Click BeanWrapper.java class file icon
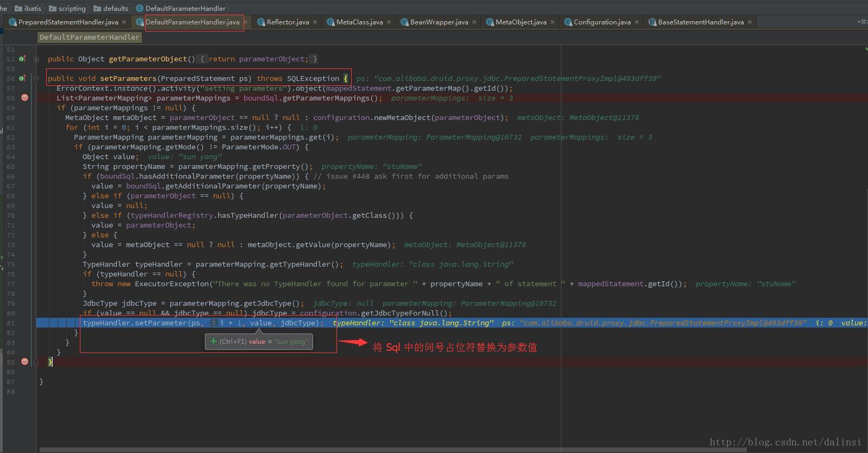 click(405, 22)
